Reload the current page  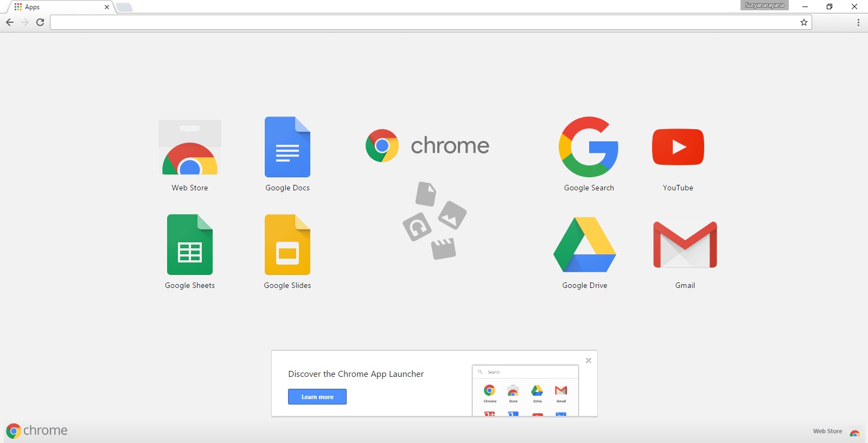40,22
